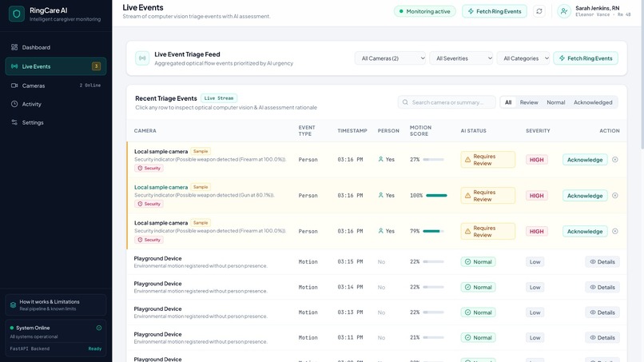Click the SEVERITY column header
Image resolution: width=644 pixels, height=362 pixels.
538,131
